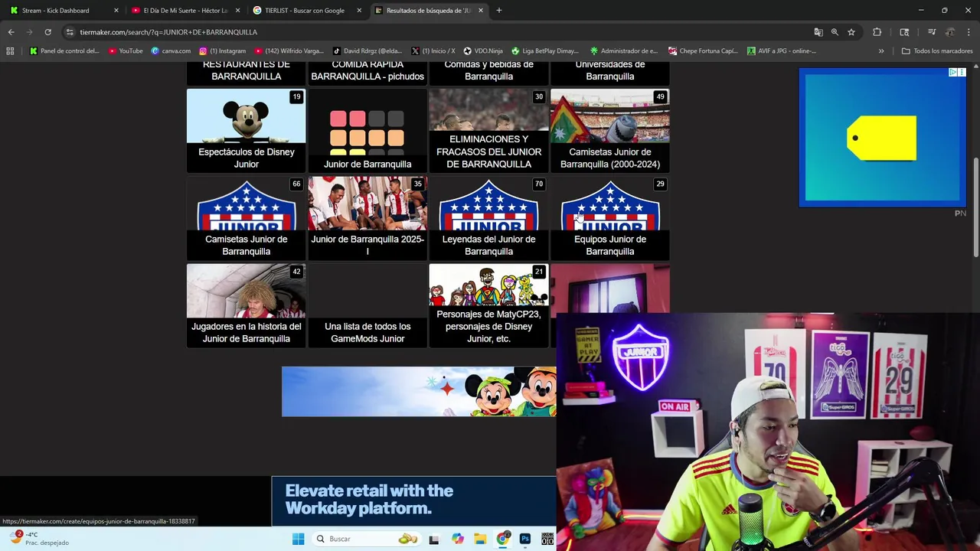The width and height of the screenshot is (980, 551).
Task: Close the Stream - Kick Dashboard tab
Action: [116, 11]
